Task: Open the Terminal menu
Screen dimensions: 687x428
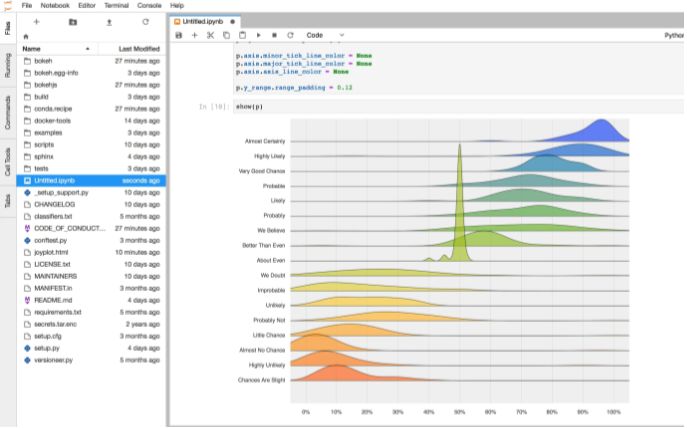Action: coord(116,6)
